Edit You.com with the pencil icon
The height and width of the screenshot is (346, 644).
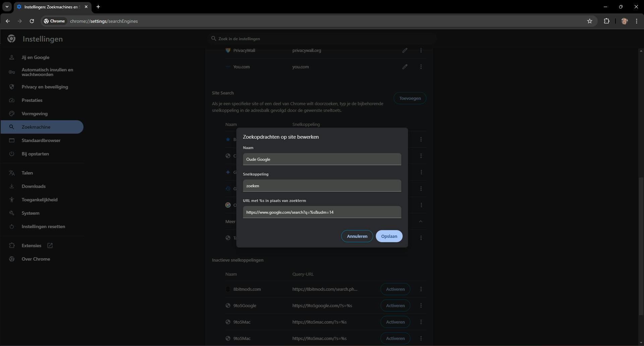pos(405,67)
